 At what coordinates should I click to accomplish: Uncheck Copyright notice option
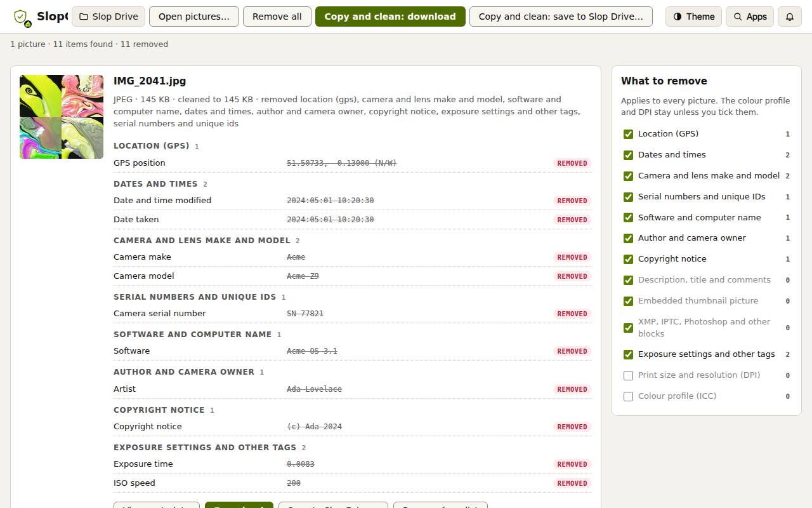pos(628,259)
